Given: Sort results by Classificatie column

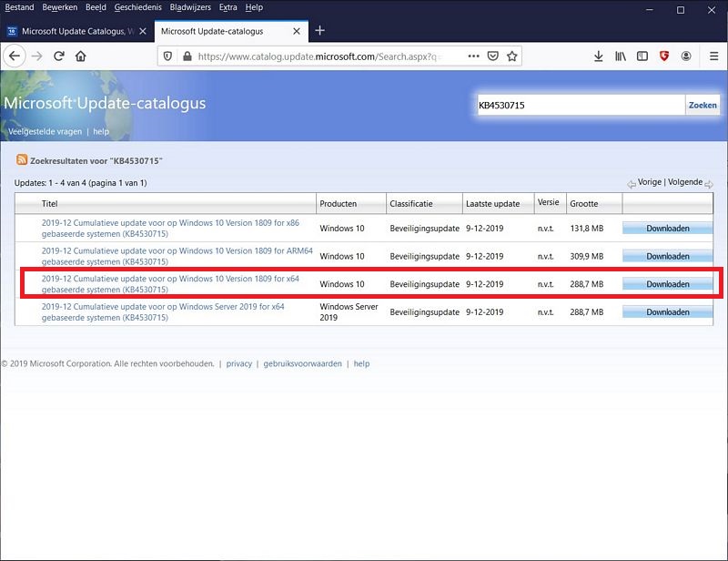Looking at the screenshot, I should point(411,204).
